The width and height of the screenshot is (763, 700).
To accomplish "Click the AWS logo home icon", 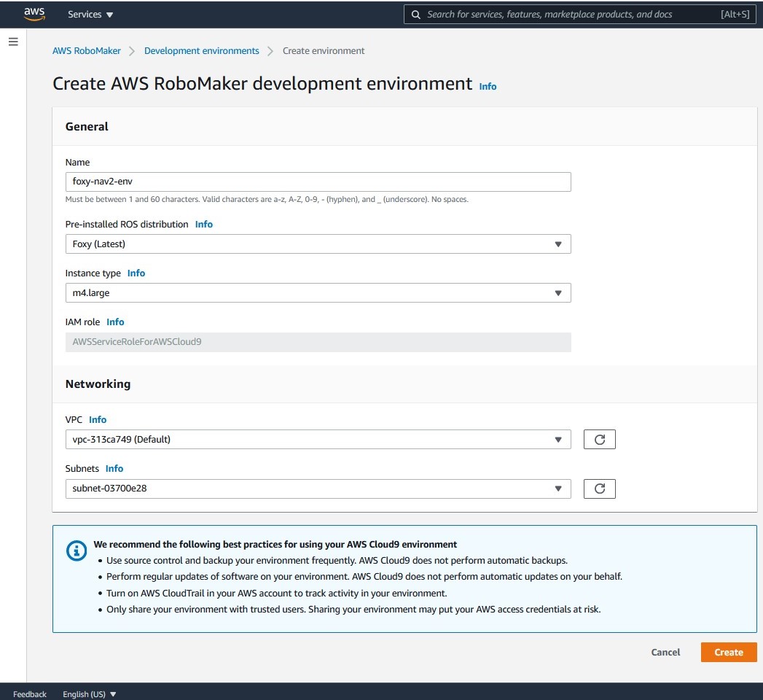I will point(34,14).
